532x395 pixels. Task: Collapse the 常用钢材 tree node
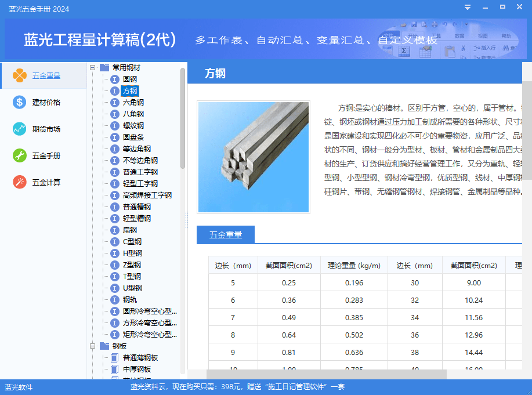[94, 67]
